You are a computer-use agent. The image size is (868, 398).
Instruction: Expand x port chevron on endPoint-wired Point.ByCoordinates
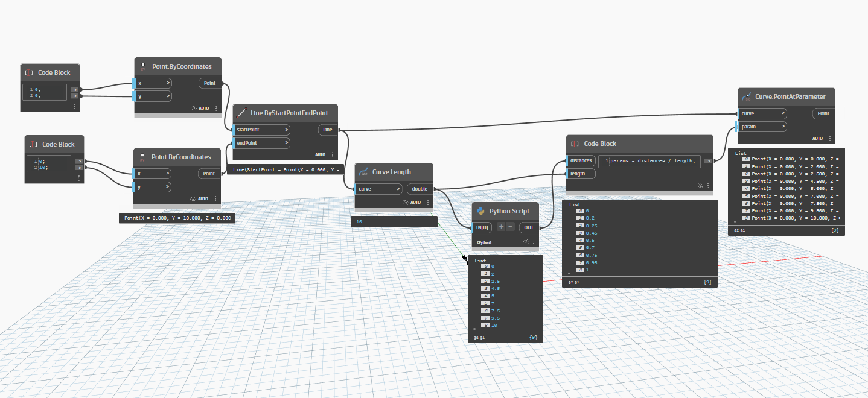coord(168,174)
